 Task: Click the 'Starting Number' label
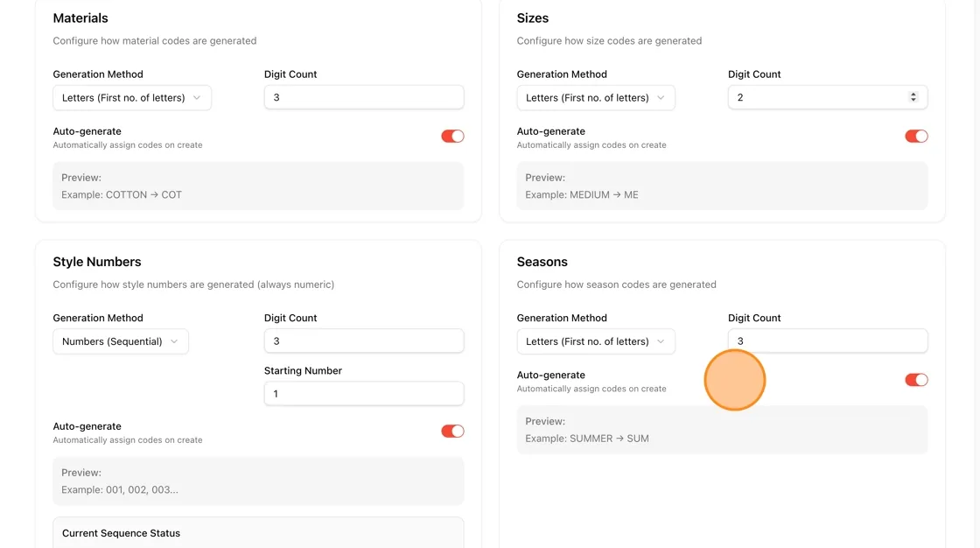coord(303,370)
